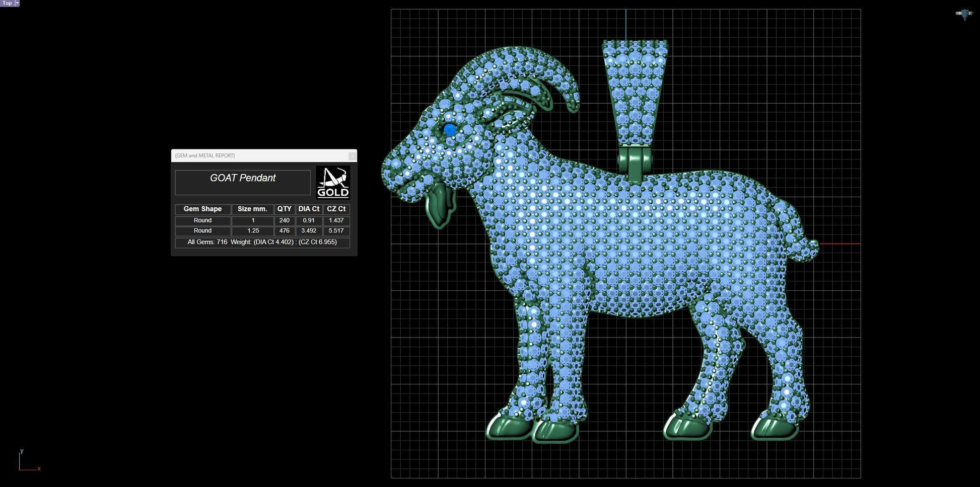
Task: Select the blue eye gem on goat
Action: pos(450,130)
